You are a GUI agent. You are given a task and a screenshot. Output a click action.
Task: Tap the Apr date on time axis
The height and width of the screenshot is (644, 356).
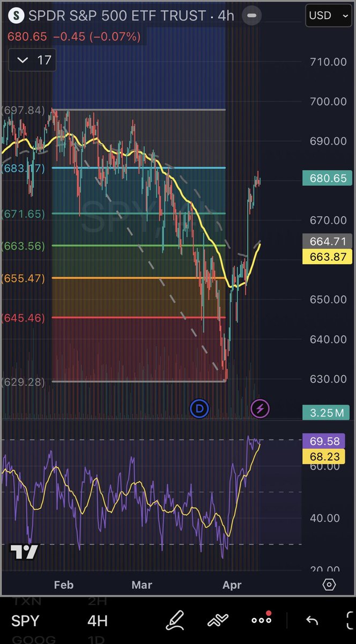(x=231, y=585)
